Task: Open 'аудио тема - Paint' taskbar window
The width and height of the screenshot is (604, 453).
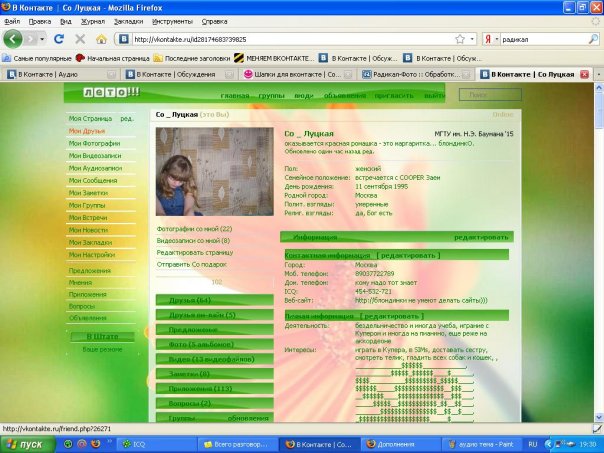Action: [482, 444]
